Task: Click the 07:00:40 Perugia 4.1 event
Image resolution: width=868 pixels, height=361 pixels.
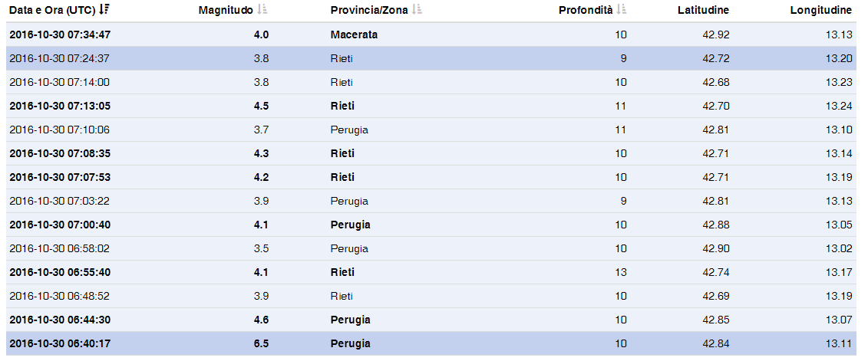Action: pos(60,225)
